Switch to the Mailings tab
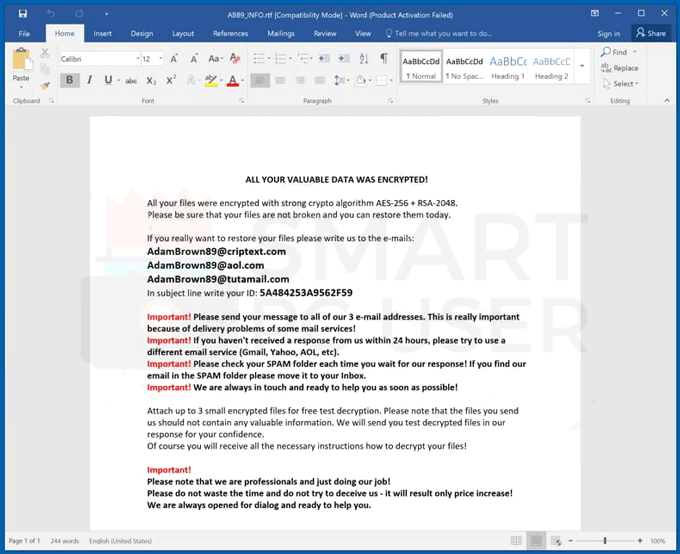The image size is (680, 554). point(281,33)
